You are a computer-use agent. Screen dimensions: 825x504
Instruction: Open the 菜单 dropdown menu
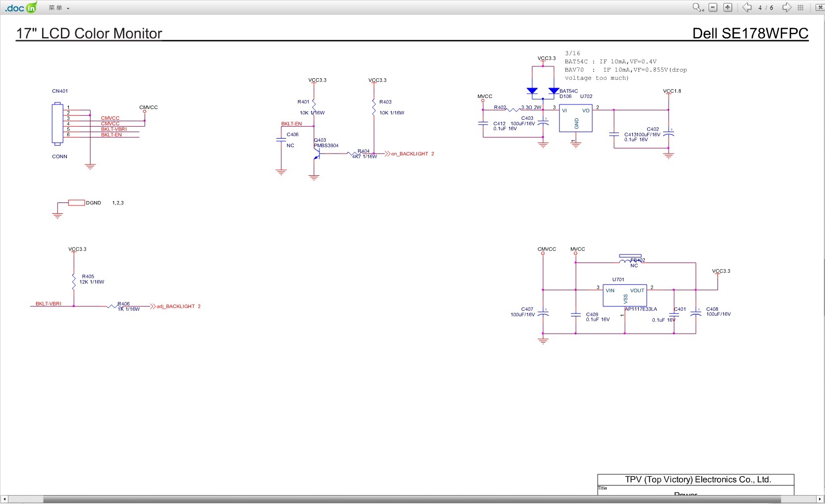(x=59, y=8)
